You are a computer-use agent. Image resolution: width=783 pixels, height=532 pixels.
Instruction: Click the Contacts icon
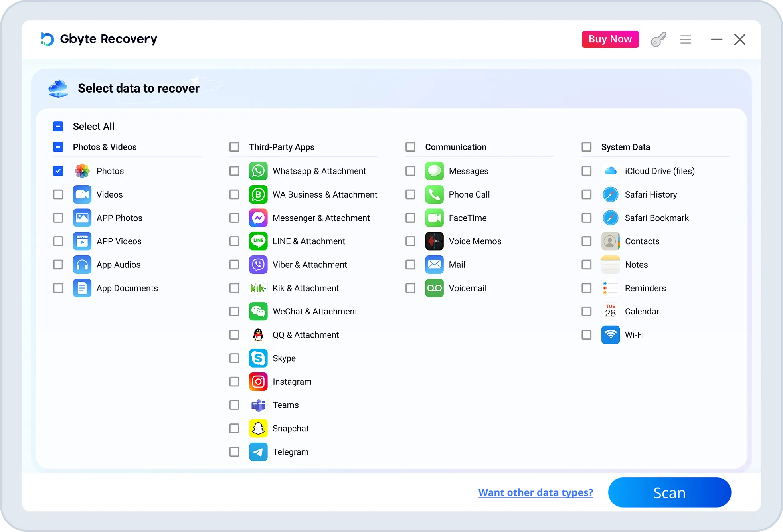click(x=611, y=241)
